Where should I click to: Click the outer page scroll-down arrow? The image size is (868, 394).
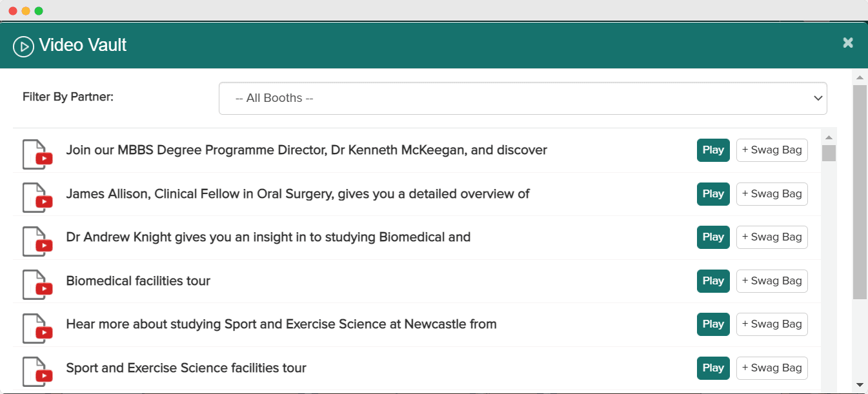[x=860, y=385]
